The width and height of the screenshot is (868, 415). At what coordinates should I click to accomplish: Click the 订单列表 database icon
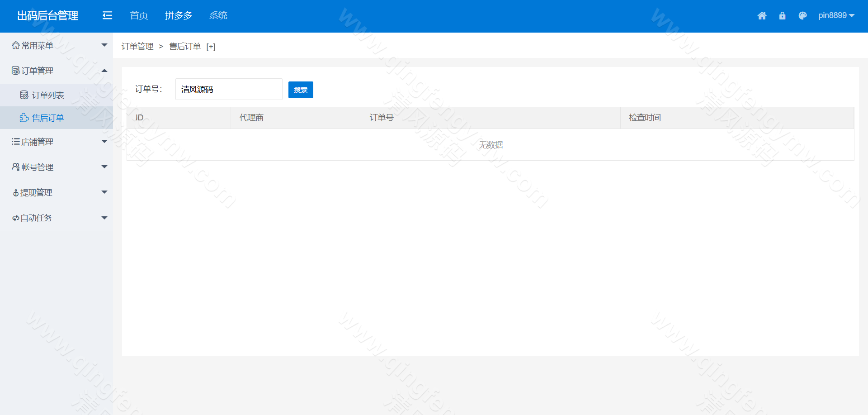click(24, 95)
